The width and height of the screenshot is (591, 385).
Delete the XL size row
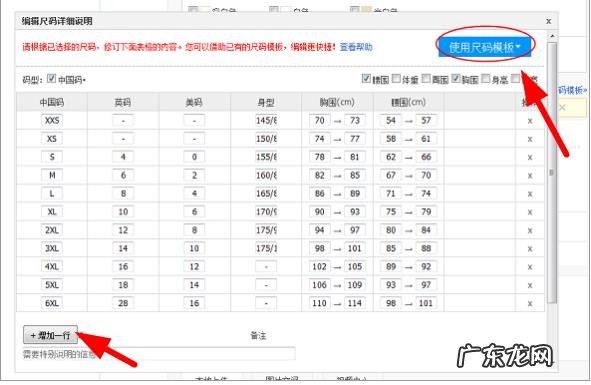coord(530,212)
